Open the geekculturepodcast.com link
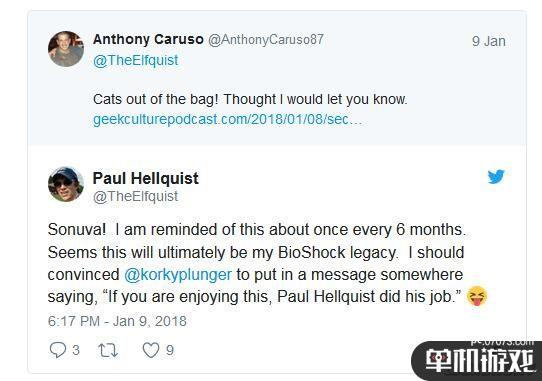Viewport: 542px width, 381px height. [227, 120]
